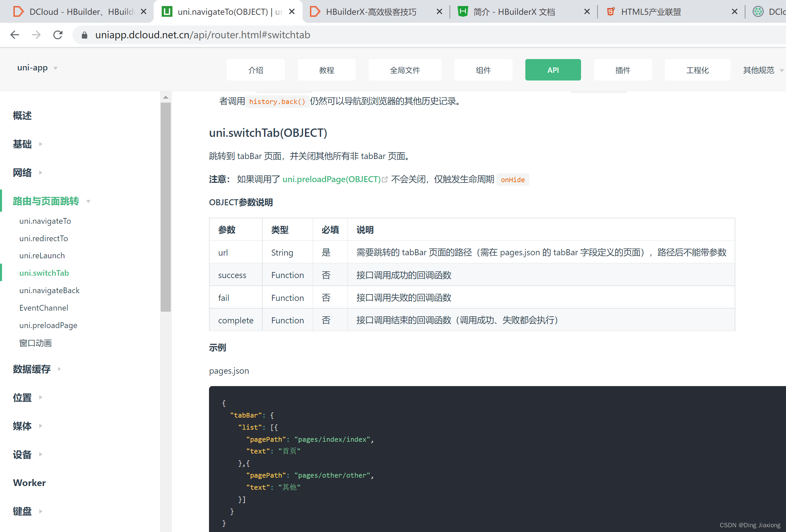
Task: Expand the 数据缓存 sidebar section
Action: point(37,369)
